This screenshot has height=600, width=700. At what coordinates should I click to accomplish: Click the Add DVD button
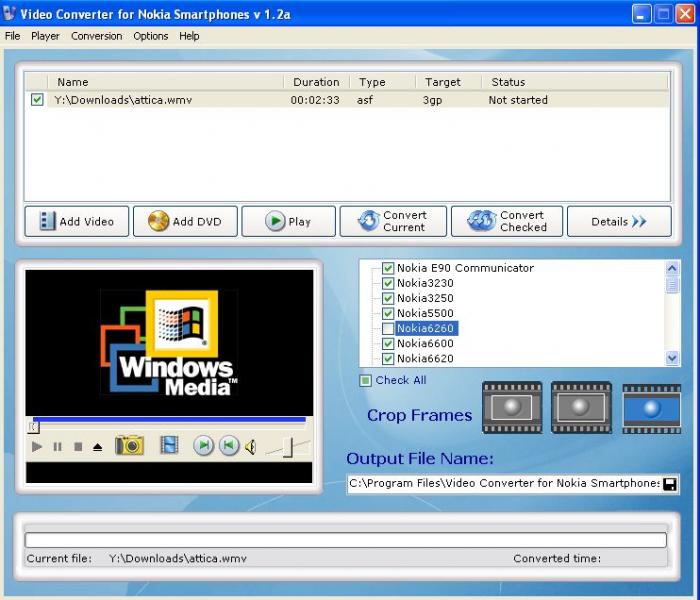point(185,221)
